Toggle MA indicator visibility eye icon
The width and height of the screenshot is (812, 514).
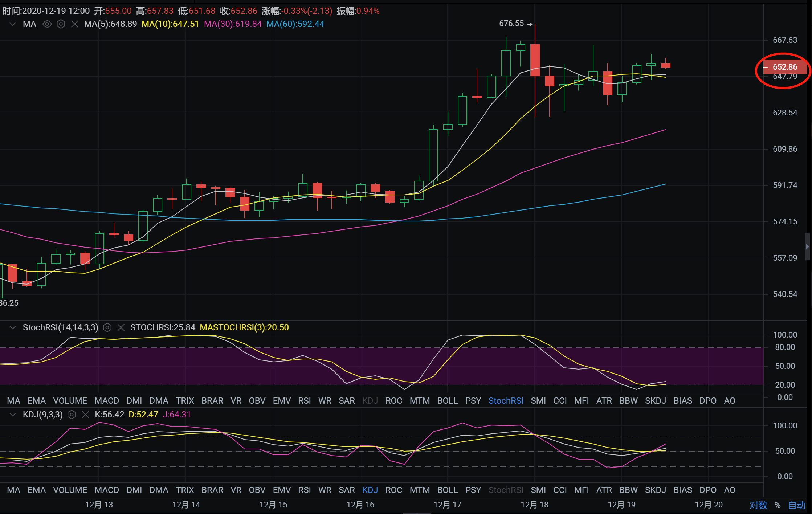(x=47, y=24)
